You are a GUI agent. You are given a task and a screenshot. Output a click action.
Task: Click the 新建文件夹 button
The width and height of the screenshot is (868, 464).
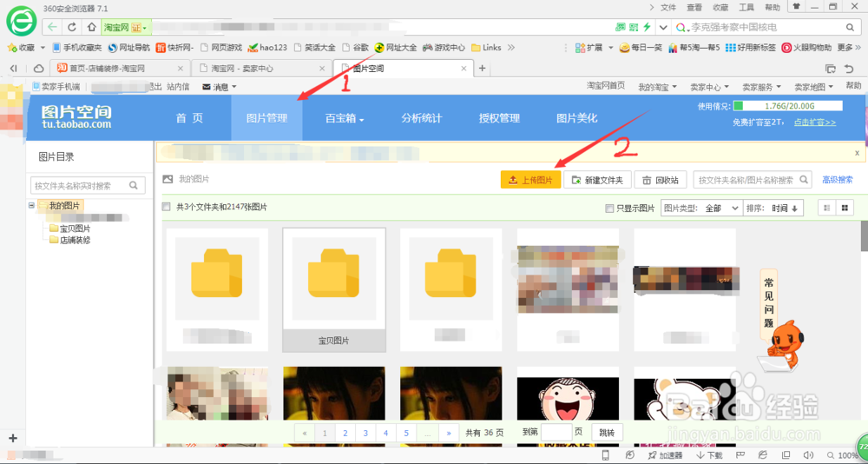click(x=597, y=180)
